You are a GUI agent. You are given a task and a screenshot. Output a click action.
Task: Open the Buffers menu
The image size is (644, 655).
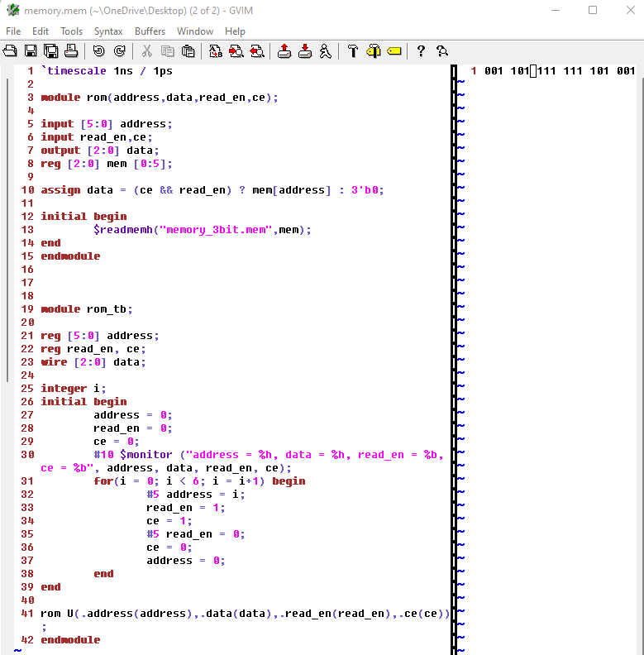coord(150,31)
